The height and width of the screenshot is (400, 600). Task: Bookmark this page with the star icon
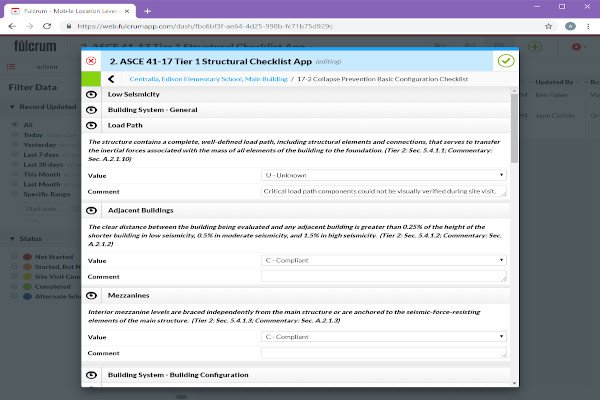(546, 27)
